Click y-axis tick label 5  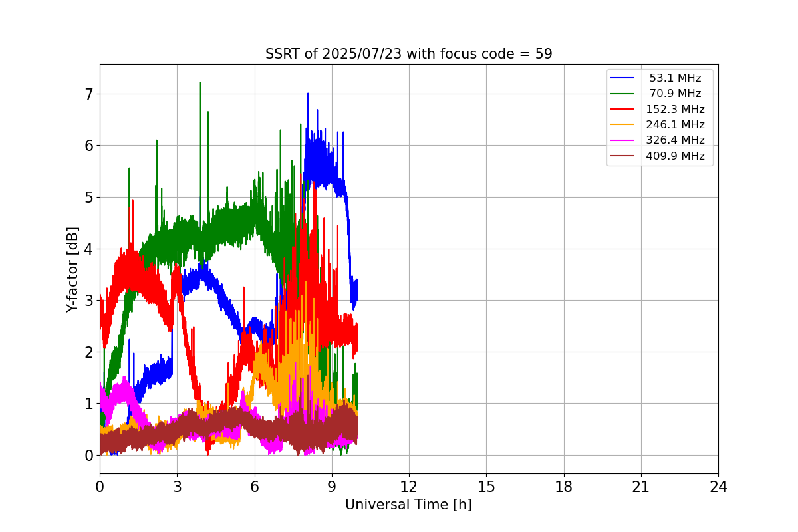point(88,198)
